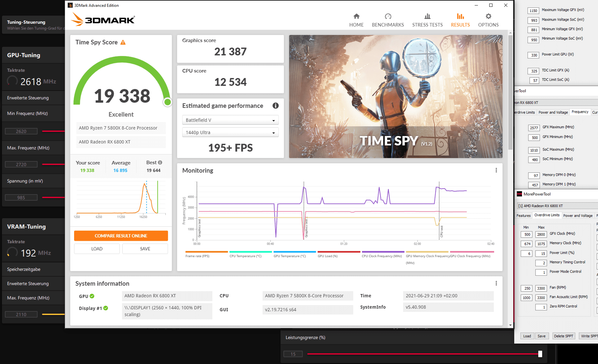Screen dimensions: 598x364
Task: Open the System information three-dot menu
Action: point(496,283)
